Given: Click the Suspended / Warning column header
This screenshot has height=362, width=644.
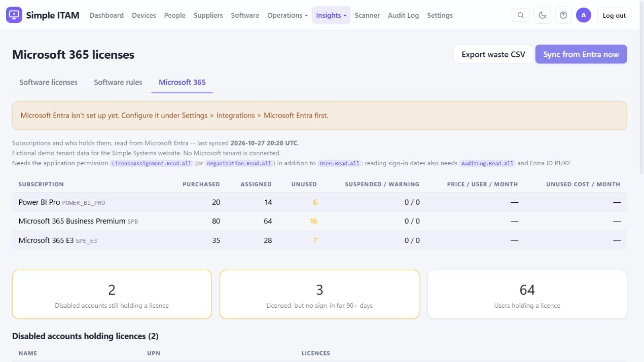Looking at the screenshot, I should pyautogui.click(x=382, y=184).
